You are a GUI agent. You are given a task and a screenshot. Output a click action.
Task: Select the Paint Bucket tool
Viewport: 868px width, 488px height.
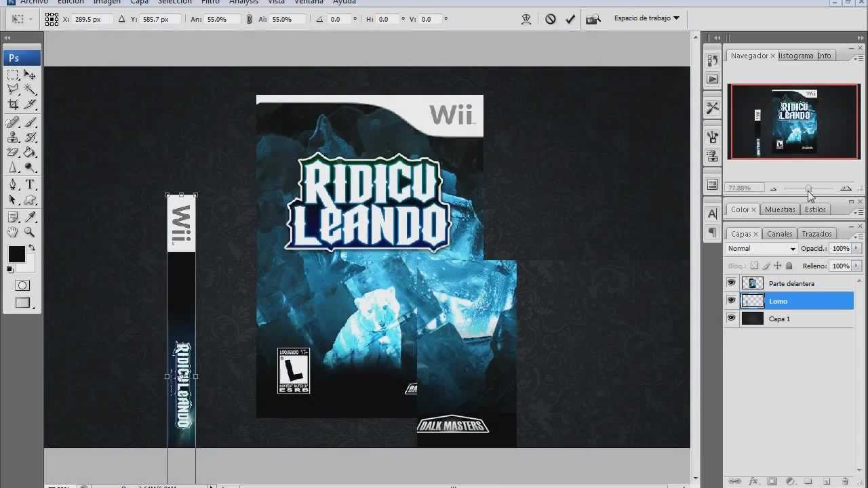30,152
